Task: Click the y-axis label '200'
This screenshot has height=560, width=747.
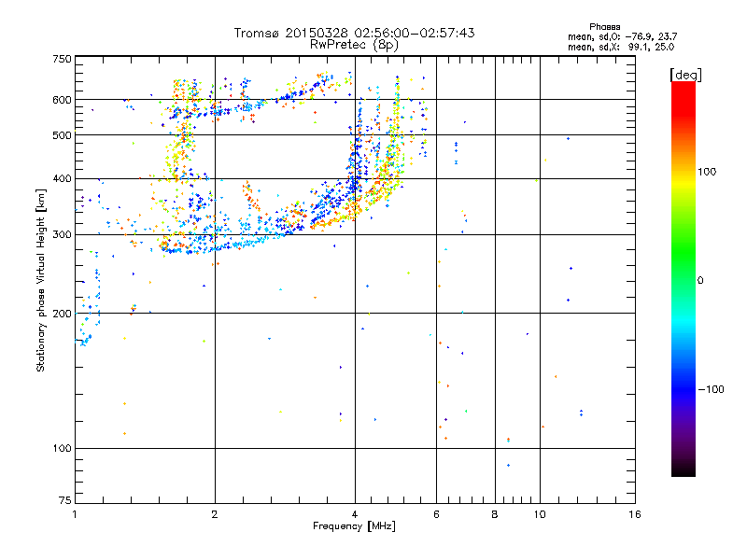Action: (x=63, y=314)
